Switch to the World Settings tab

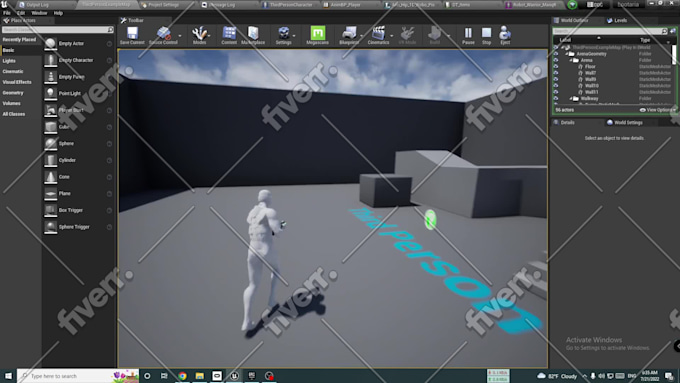coord(628,123)
